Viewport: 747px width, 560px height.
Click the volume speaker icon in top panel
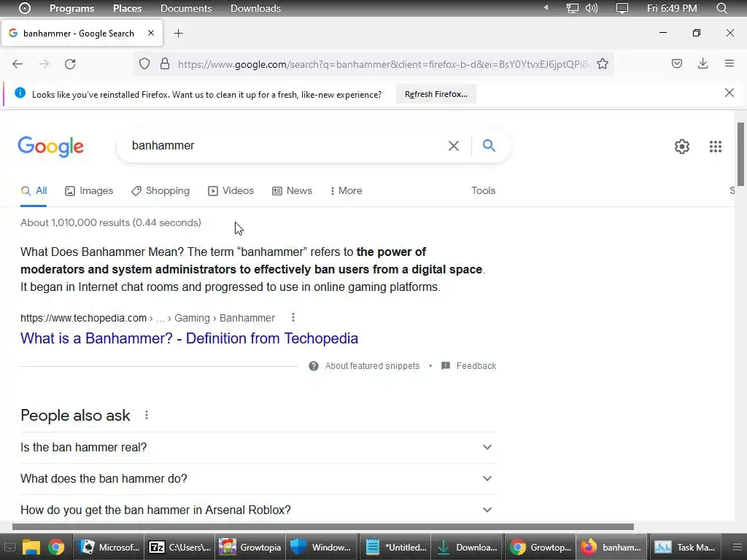click(x=591, y=8)
